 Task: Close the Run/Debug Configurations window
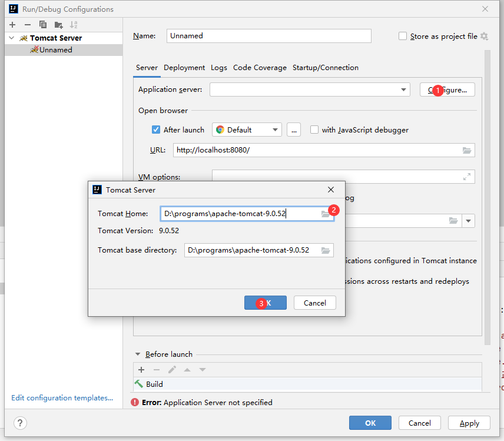(485, 9)
